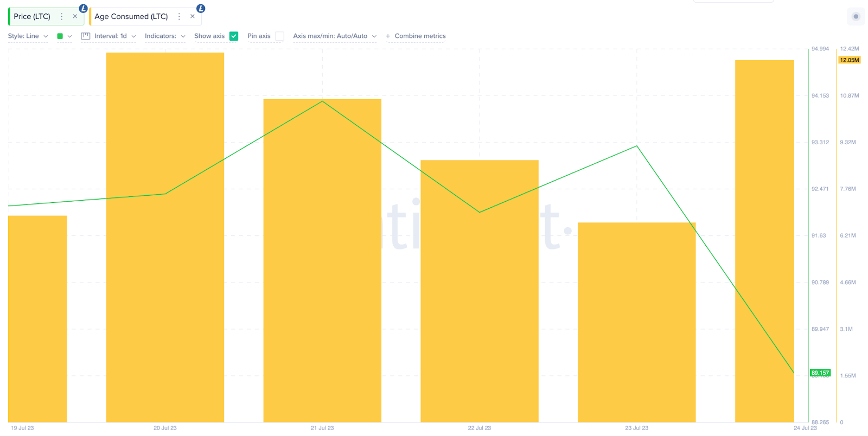Click the 24 Jul 23 bar
The height and width of the screenshot is (436, 868).
(764, 241)
